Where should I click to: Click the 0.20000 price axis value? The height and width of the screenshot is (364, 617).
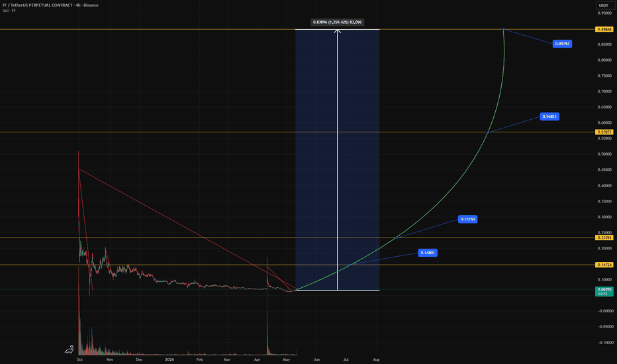(x=604, y=248)
